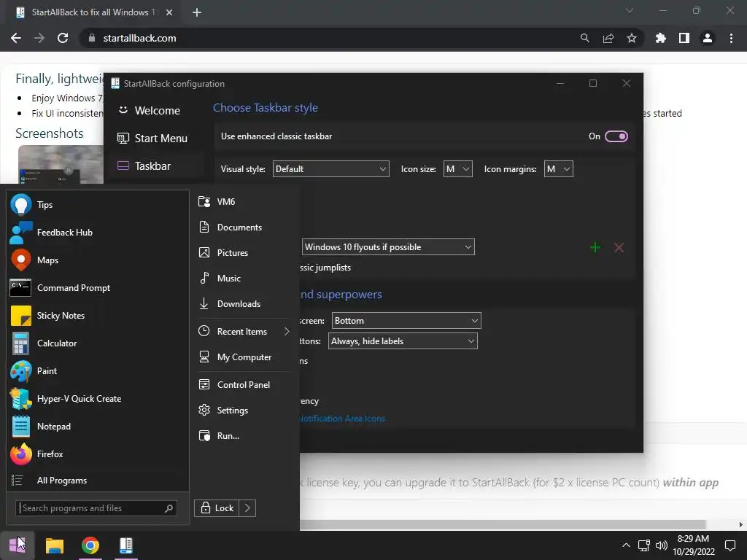Viewport: 747px width, 560px height.
Task: Focus the Search programs and files box
Action: pos(96,508)
